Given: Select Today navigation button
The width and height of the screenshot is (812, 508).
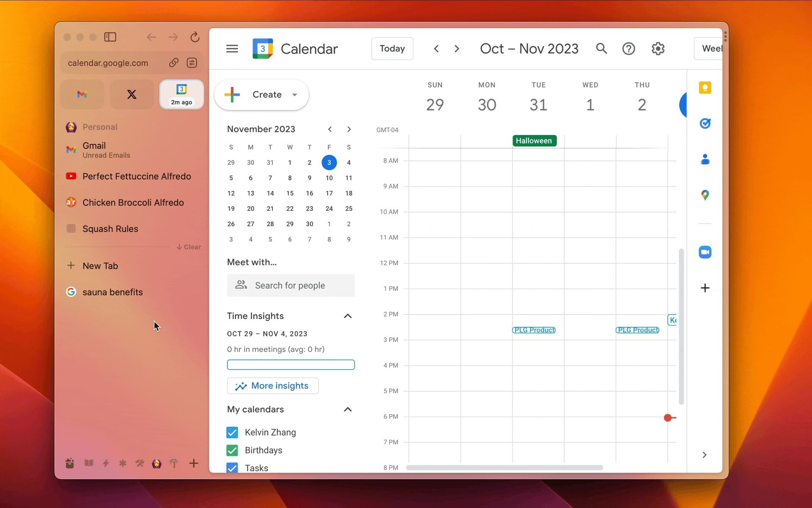Looking at the screenshot, I should (392, 48).
